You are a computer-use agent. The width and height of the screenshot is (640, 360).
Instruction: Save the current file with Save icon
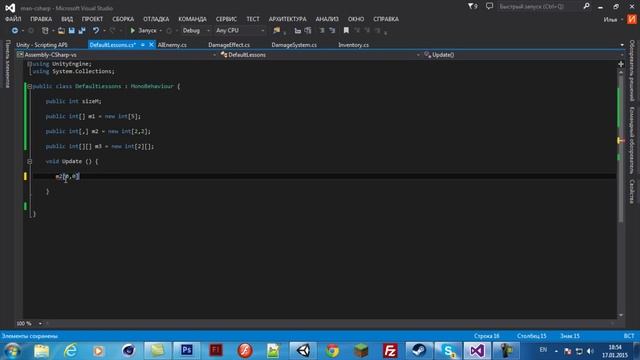(71, 31)
